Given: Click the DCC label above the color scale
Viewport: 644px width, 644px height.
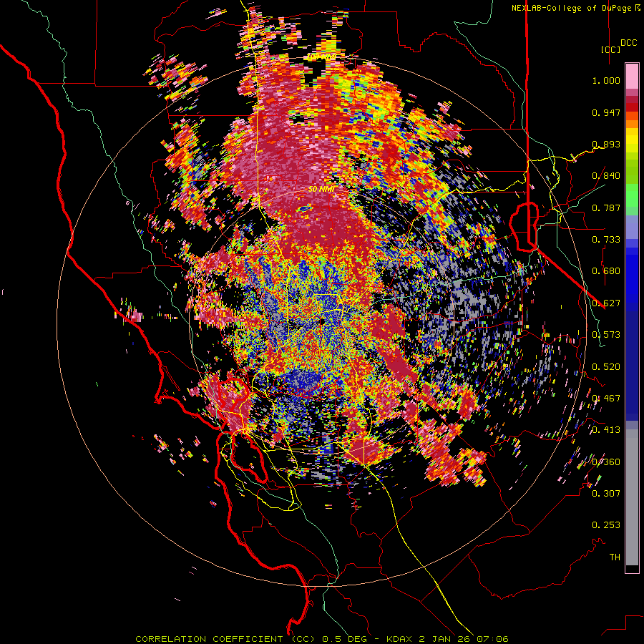Looking at the screenshot, I should [x=628, y=43].
